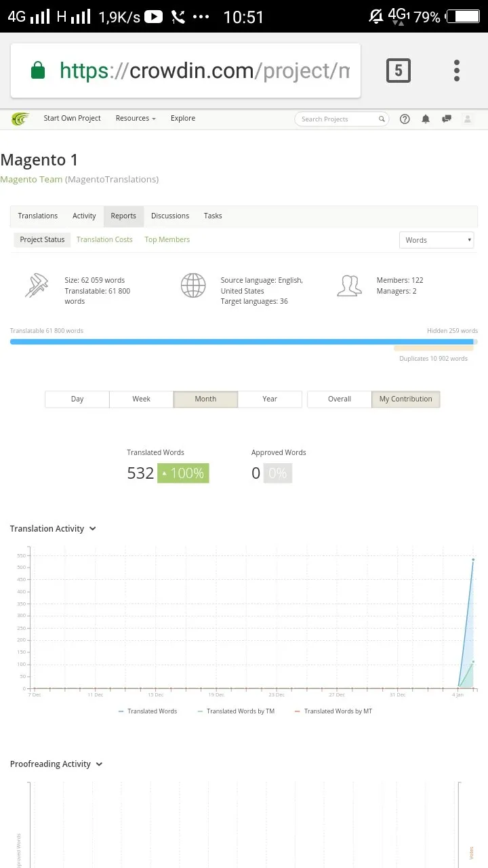Open the Reports tab
This screenshot has height=868, width=488.
(x=123, y=216)
